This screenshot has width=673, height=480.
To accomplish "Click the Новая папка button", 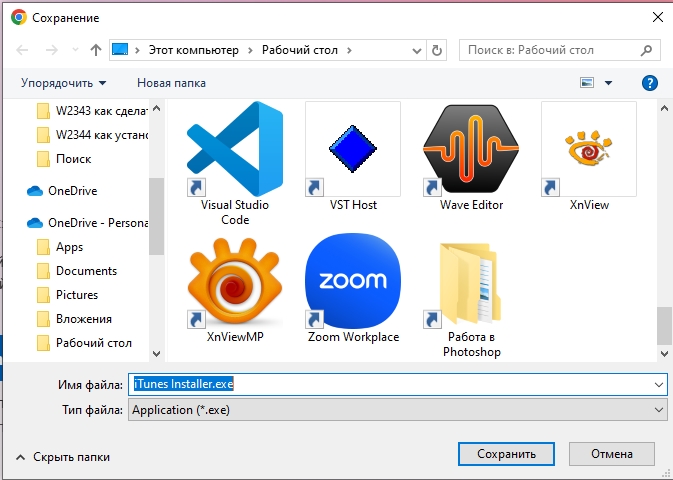I will coord(171,83).
